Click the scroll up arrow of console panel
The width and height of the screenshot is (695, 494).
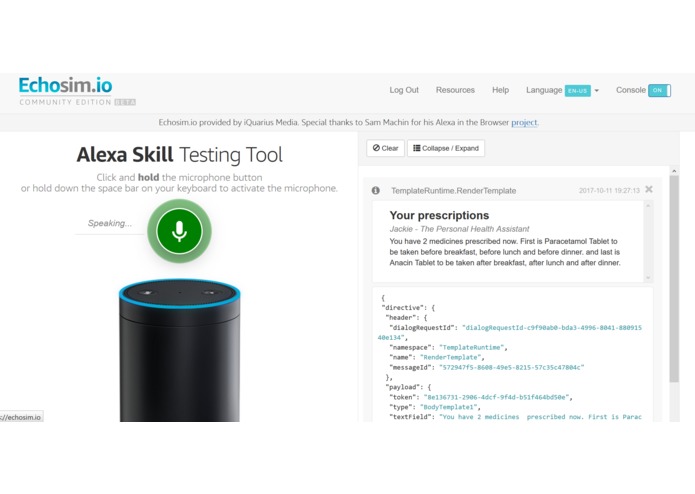point(674,171)
